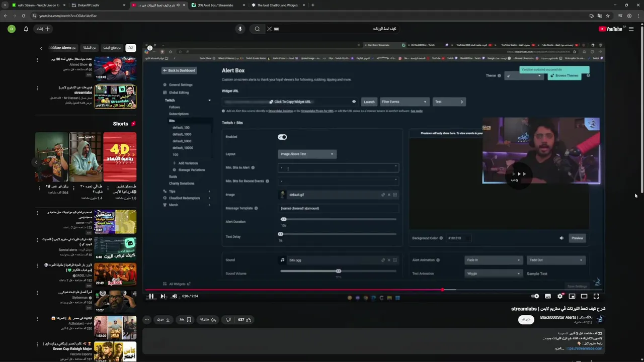Show previous filter chips
The height and width of the screenshot is (362, 644).
point(41,48)
